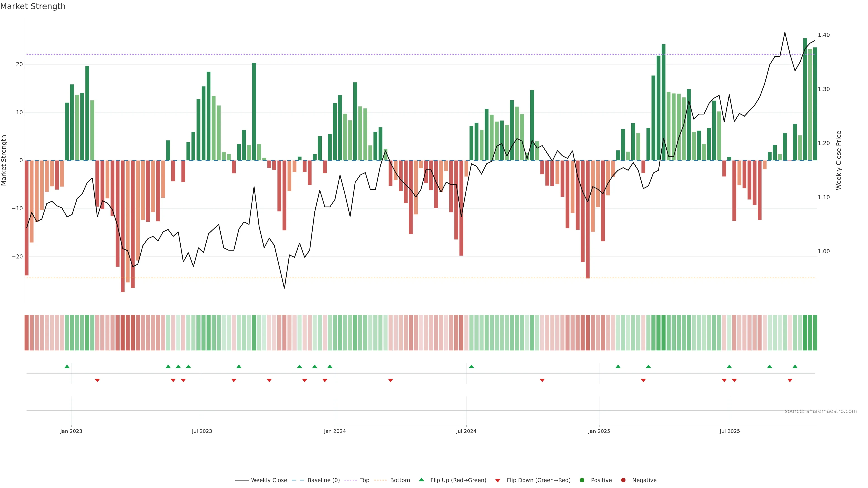This screenshot has width=868, height=488.
Task: Click the Market Strength chart title
Action: click(33, 6)
